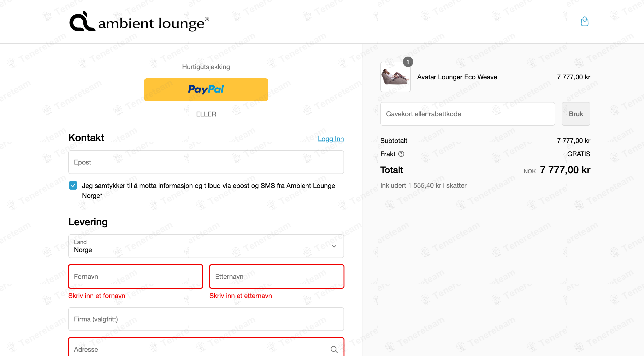Focus the Epost email field
This screenshot has height=356, width=644.
click(x=206, y=162)
